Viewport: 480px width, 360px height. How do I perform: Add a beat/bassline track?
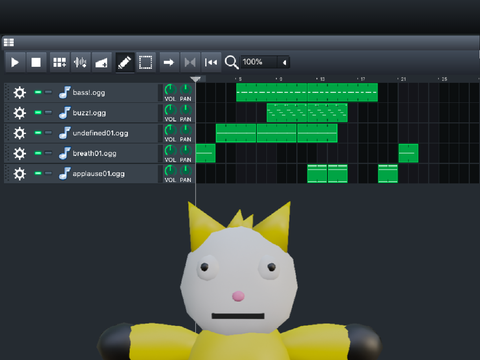(x=60, y=62)
